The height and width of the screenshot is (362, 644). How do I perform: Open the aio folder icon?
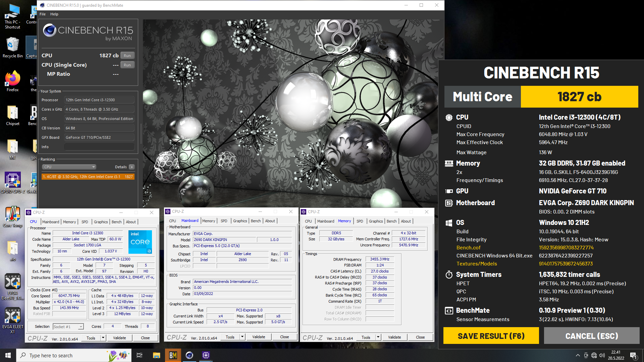(12, 251)
